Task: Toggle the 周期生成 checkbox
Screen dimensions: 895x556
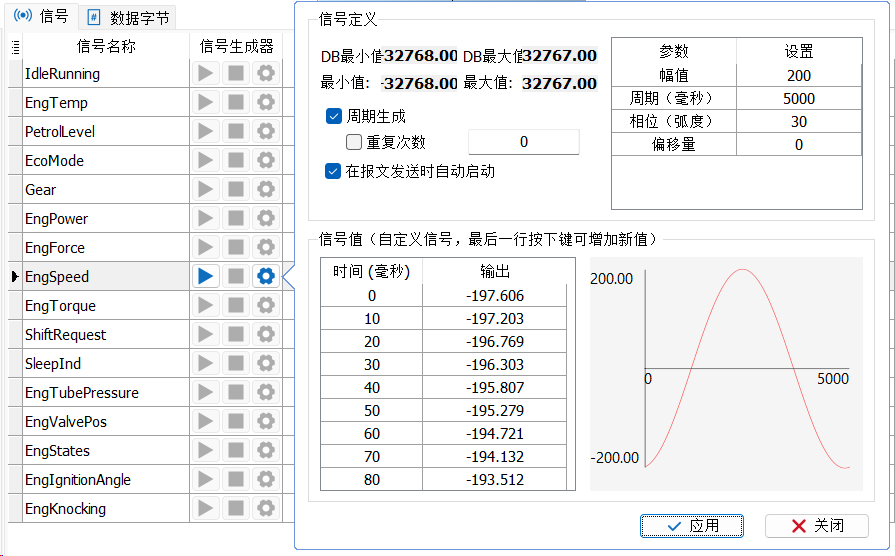Action: pyautogui.click(x=334, y=116)
